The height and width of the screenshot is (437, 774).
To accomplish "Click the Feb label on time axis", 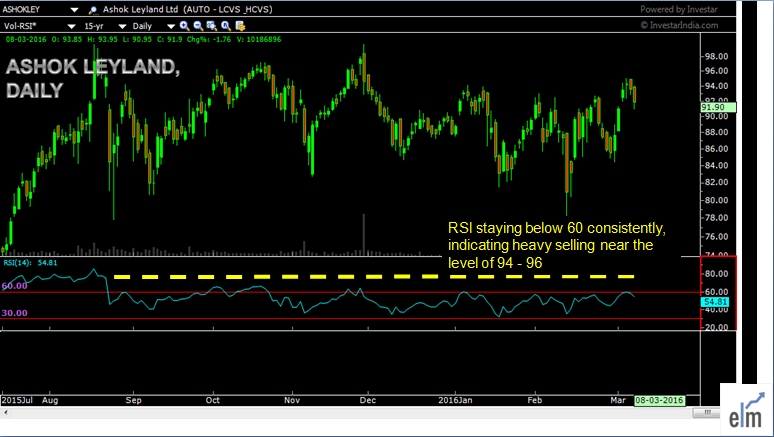I will tap(535, 400).
